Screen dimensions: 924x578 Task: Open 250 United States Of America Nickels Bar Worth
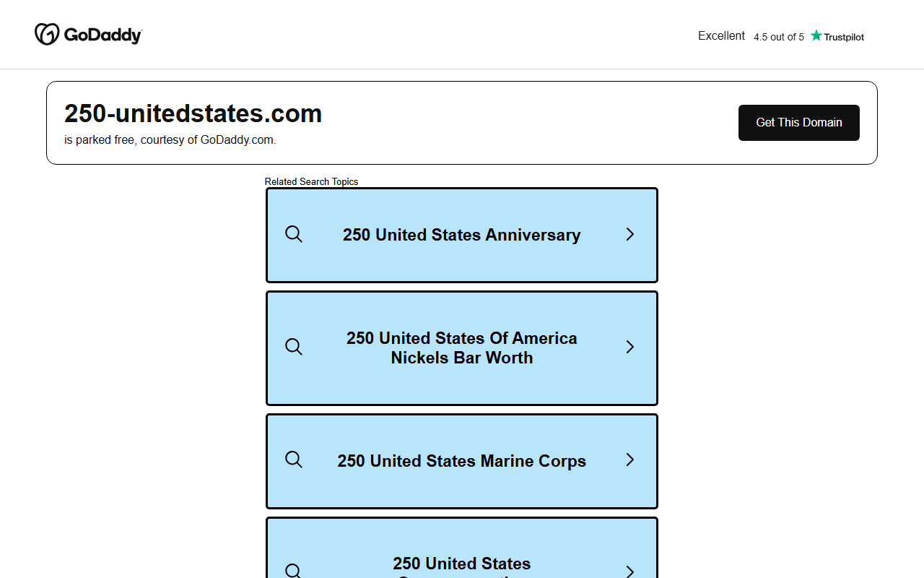[462, 348]
